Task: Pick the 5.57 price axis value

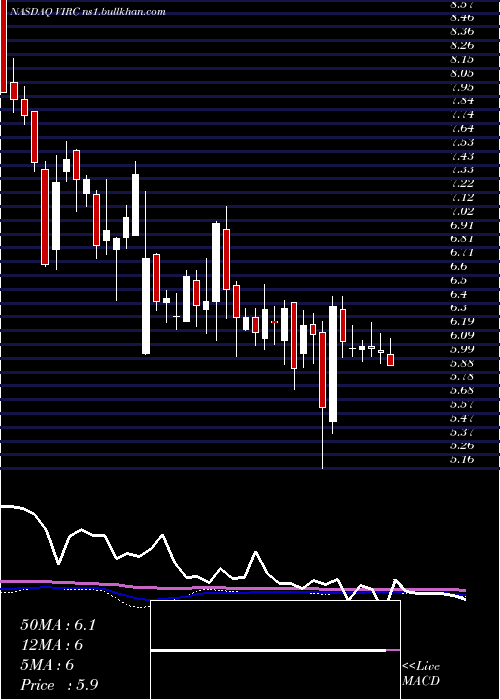Action: click(x=462, y=404)
